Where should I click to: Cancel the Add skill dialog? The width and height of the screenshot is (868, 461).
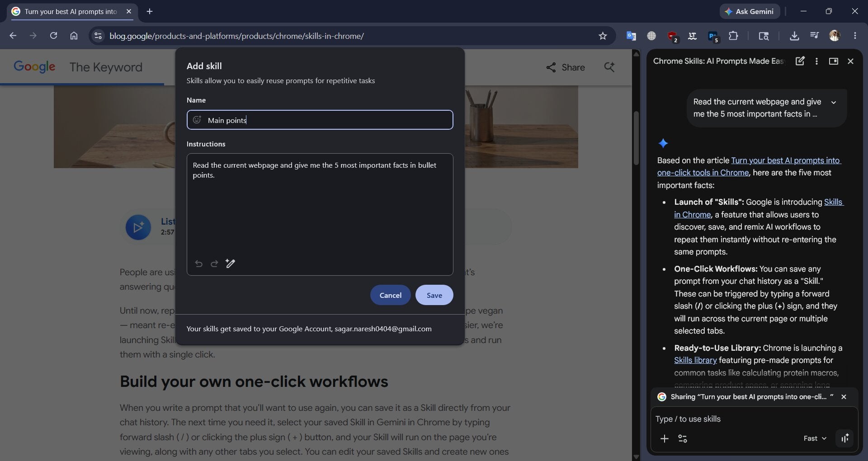(390, 295)
